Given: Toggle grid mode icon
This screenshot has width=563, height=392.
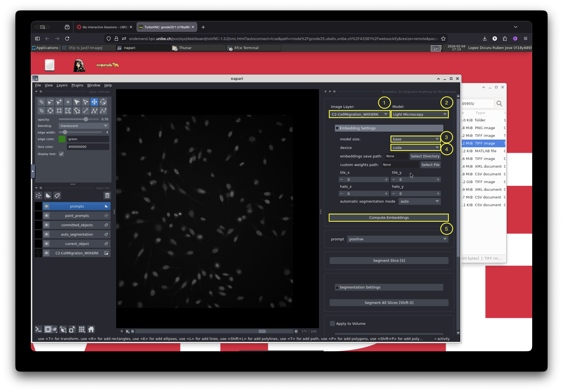Looking at the screenshot, I should pos(82,329).
